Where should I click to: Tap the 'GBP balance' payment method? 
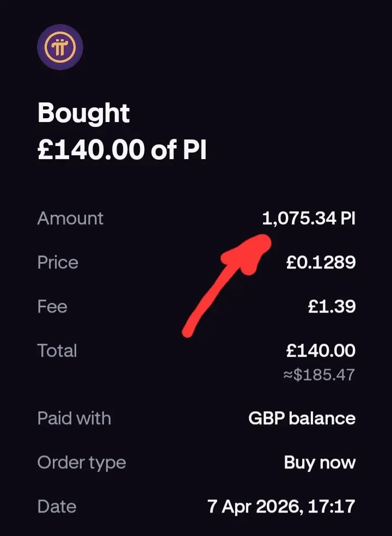tap(302, 418)
